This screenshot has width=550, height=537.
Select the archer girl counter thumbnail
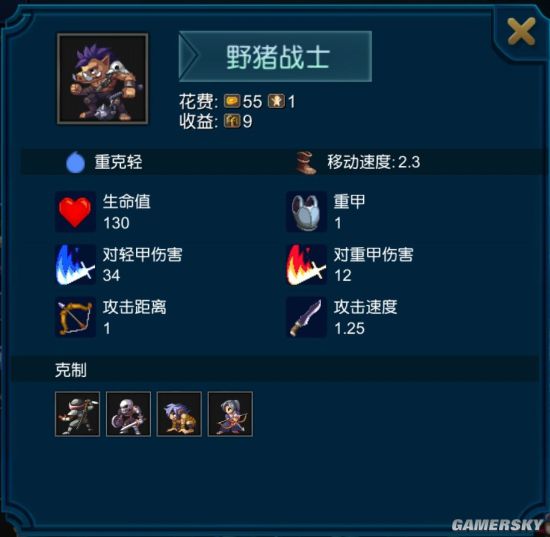tap(230, 414)
